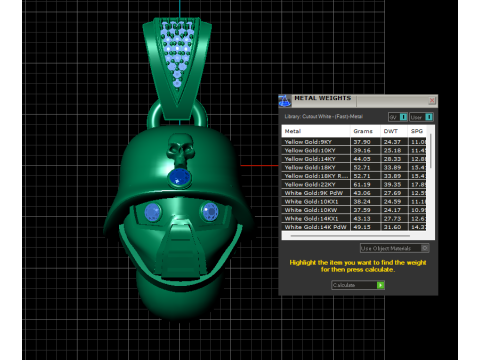This screenshot has height=360, width=480.
Task: Click the Metal Weights flask icon
Action: point(285,101)
